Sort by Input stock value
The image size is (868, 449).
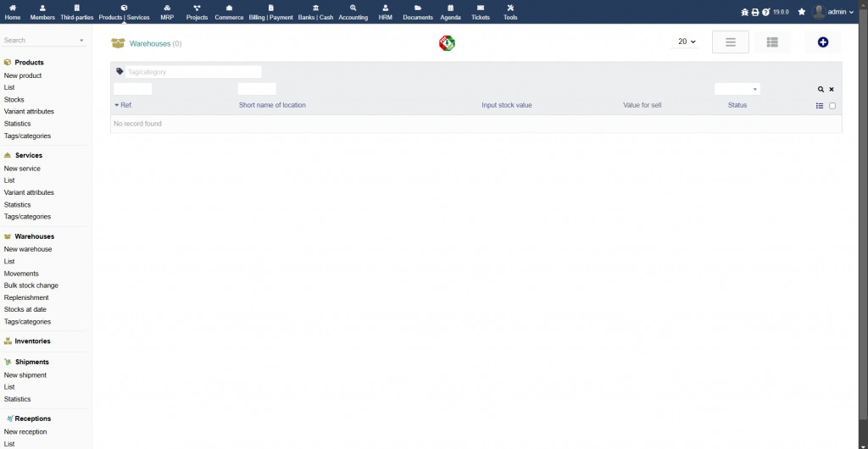pos(507,105)
